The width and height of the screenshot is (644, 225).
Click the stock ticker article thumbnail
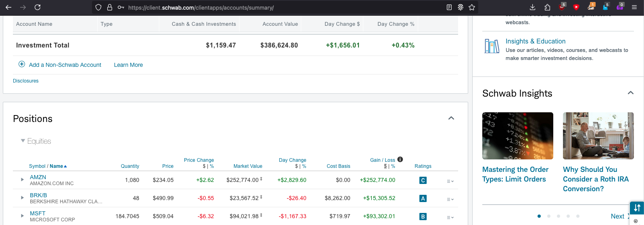coord(518,136)
